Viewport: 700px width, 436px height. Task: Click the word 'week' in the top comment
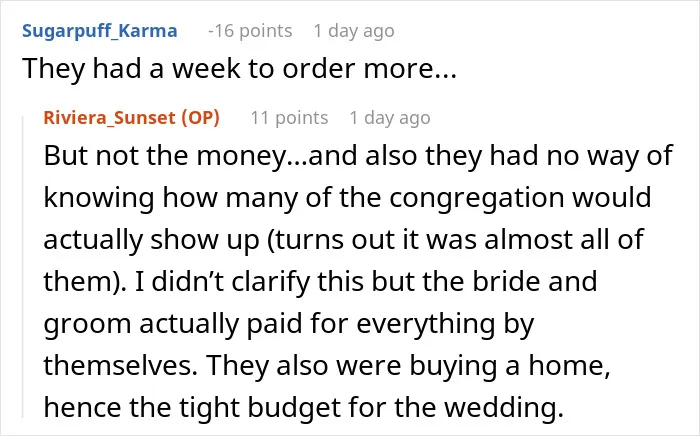(x=206, y=69)
